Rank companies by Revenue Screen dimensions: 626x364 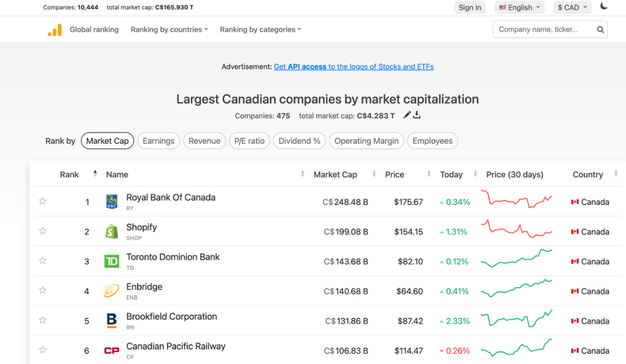[x=205, y=141]
